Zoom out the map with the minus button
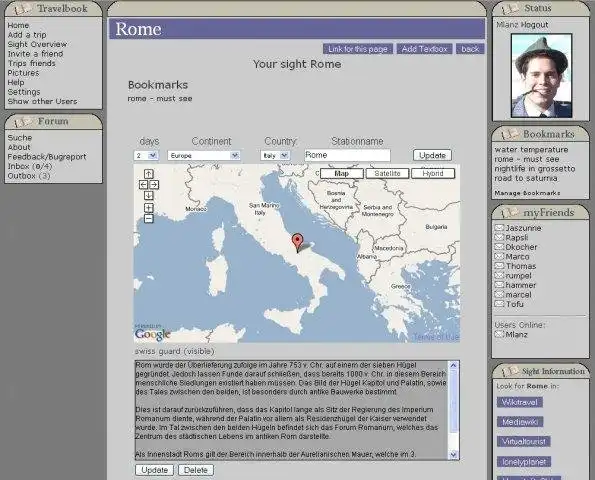Viewport: 595px width, 480px height. pos(148,219)
